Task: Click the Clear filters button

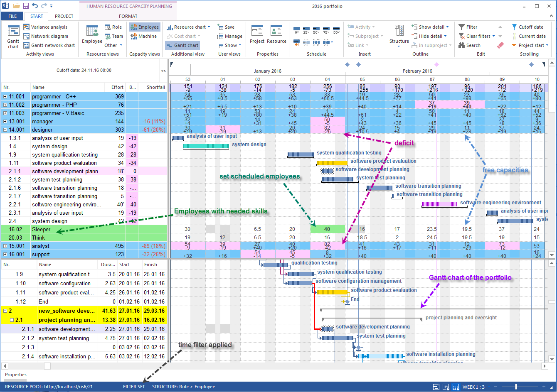Action: [477, 36]
